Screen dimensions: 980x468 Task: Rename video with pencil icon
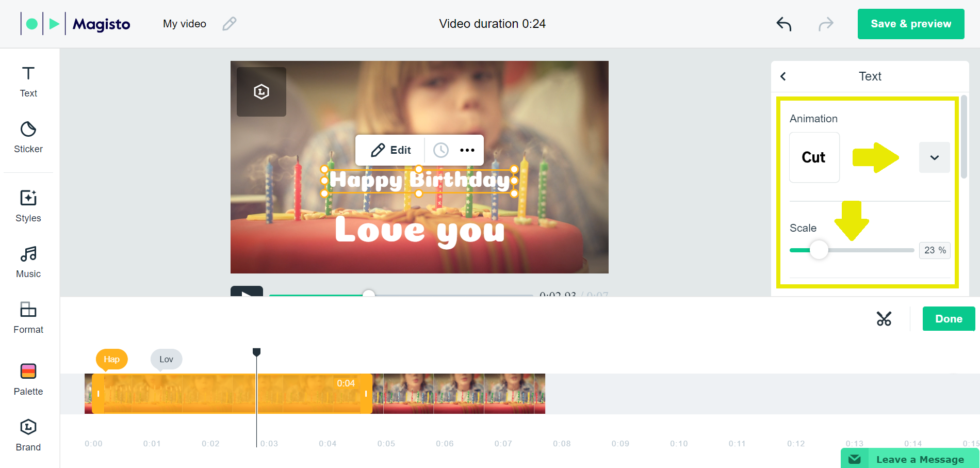click(230, 24)
